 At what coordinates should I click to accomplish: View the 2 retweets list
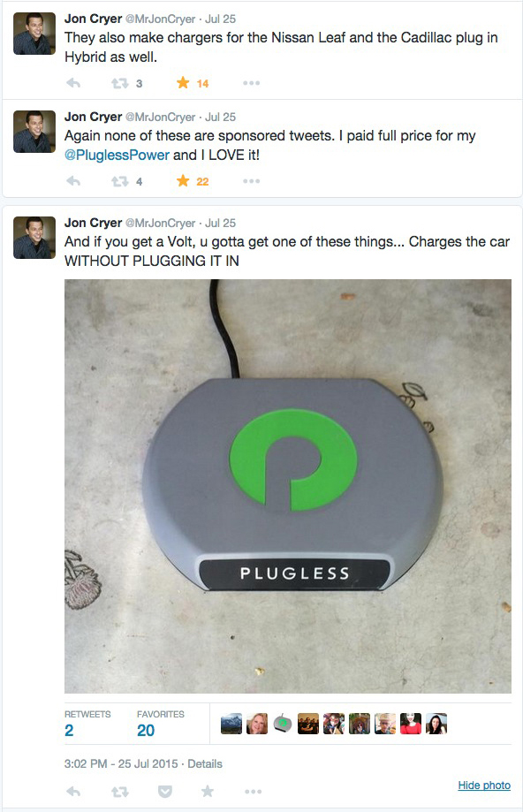point(87,724)
